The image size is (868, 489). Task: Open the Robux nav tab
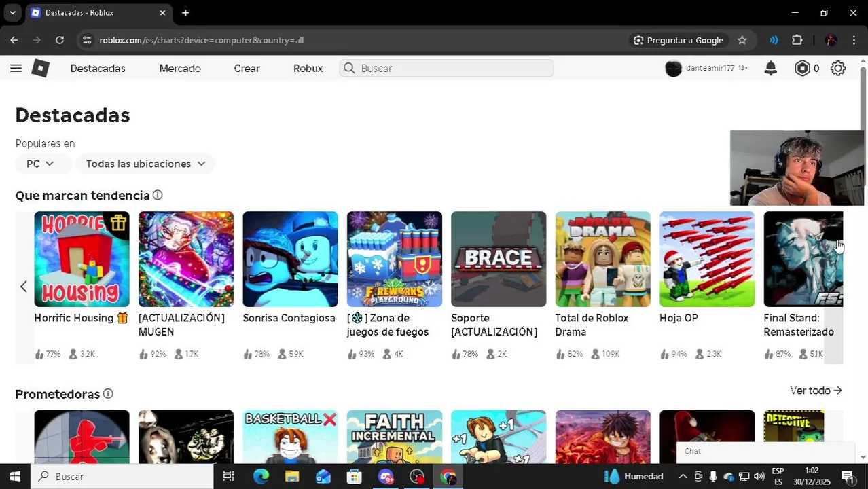(308, 68)
